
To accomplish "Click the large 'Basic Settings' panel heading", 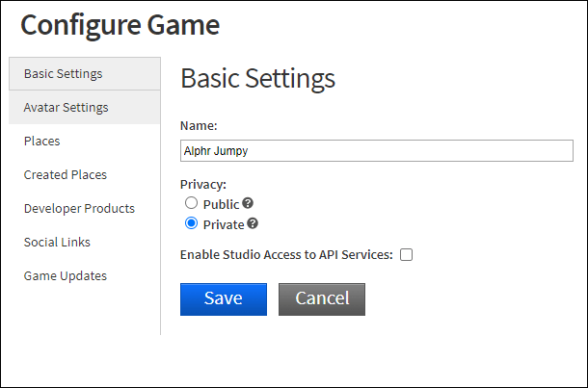I will 258,78.
